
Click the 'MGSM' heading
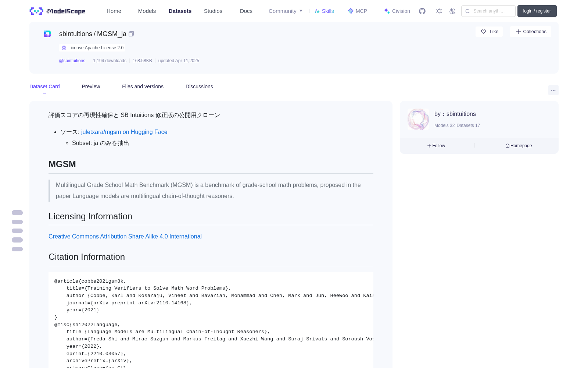[62, 164]
